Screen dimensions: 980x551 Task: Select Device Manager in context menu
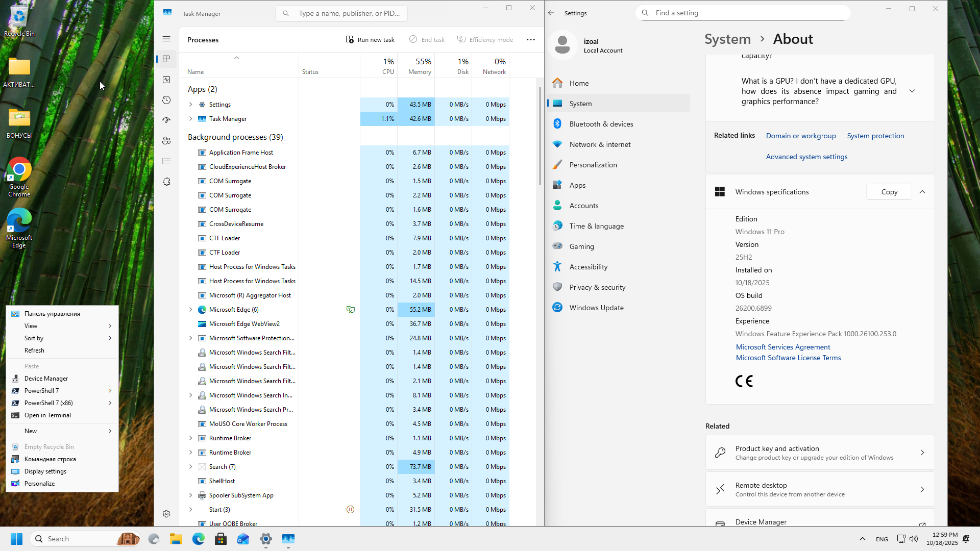(x=46, y=379)
